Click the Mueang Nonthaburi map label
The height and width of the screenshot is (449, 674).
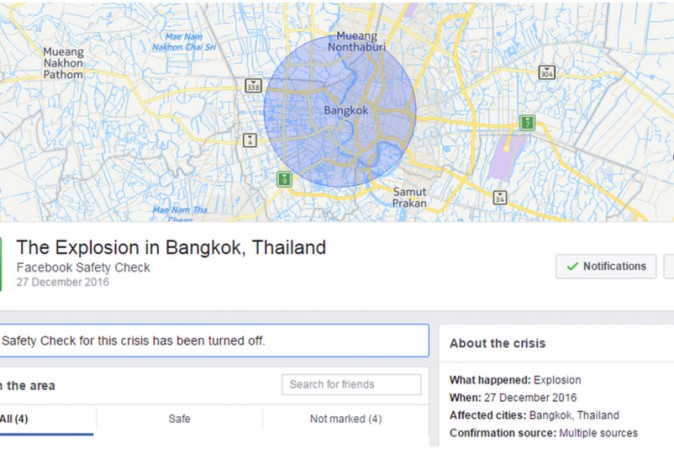357,42
